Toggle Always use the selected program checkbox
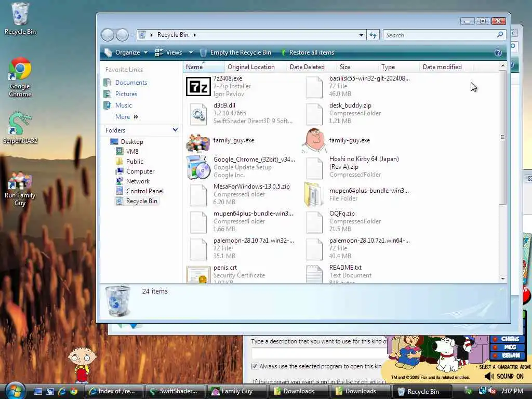The image size is (532, 399). coord(255,366)
